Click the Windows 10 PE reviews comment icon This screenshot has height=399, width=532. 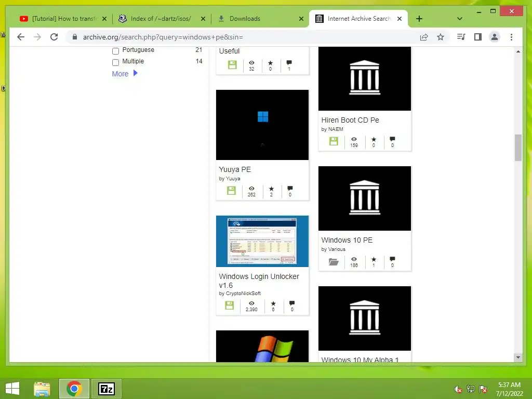click(392, 259)
